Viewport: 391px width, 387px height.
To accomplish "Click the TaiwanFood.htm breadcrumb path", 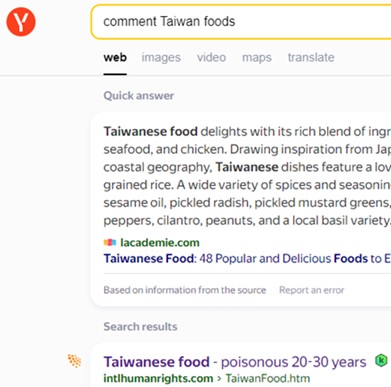I will tap(268, 378).
